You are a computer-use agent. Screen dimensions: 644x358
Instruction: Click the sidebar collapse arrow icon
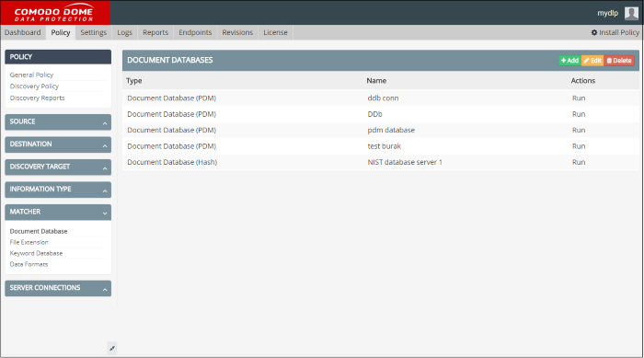point(112,349)
